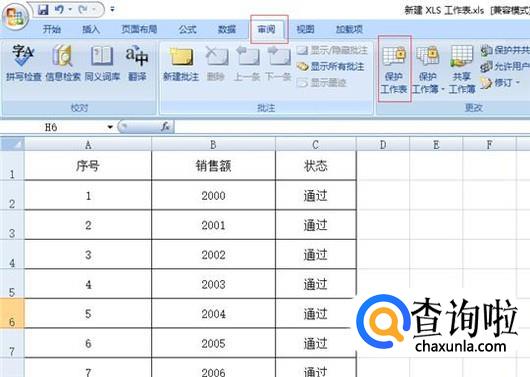
Task: Click 保护工作表 protect sheet icon
Action: pos(394,69)
